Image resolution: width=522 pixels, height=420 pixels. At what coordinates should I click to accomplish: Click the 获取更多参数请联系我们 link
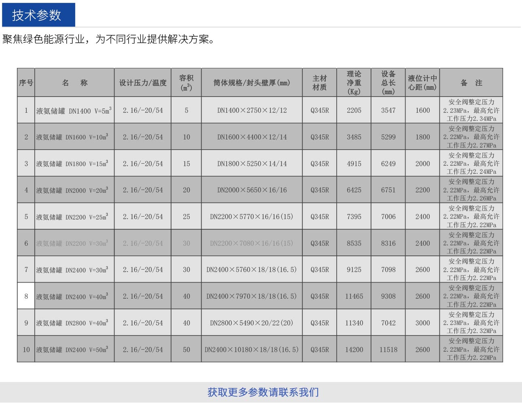point(263,392)
